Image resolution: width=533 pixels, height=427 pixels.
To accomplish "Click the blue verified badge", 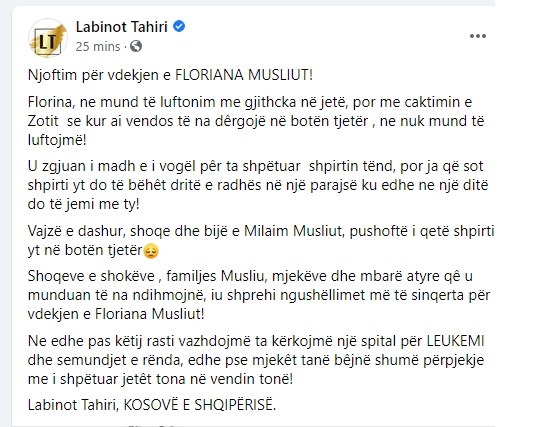I will 179,26.
